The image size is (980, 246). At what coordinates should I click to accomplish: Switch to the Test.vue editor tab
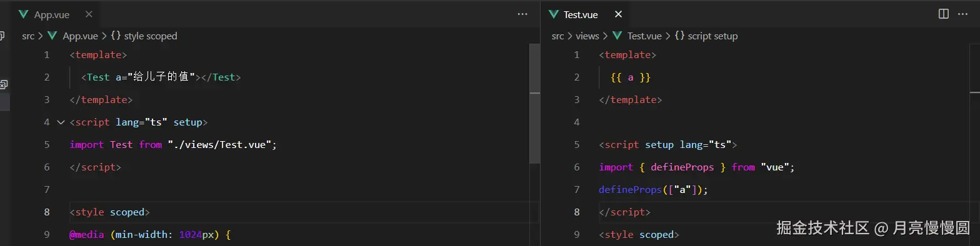click(x=584, y=14)
